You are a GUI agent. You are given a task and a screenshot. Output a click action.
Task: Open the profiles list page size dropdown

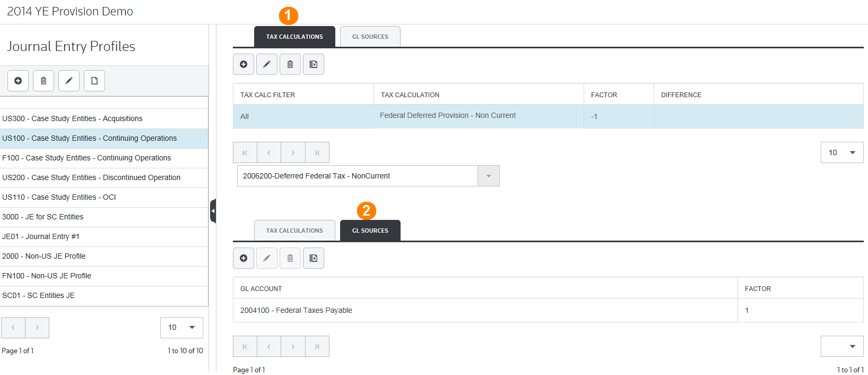coord(181,327)
